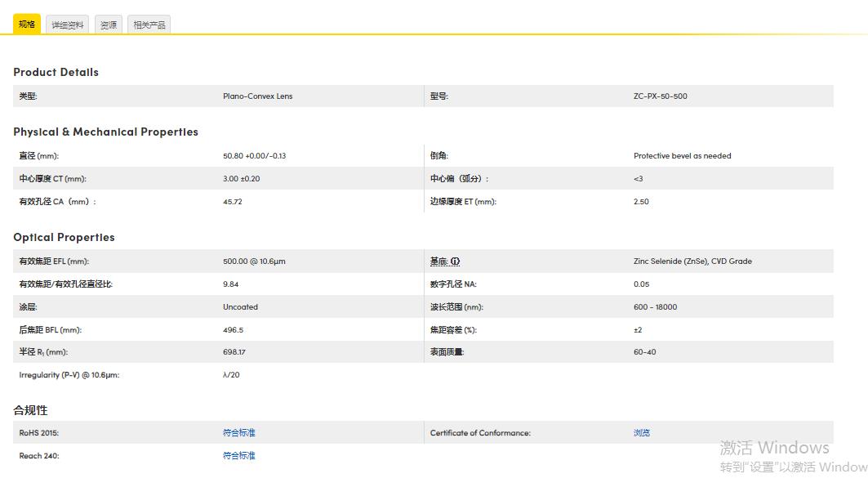Screen dimensions: 868x487
Task: Click the ZC-PX-50-500 model number value
Action: (x=660, y=96)
